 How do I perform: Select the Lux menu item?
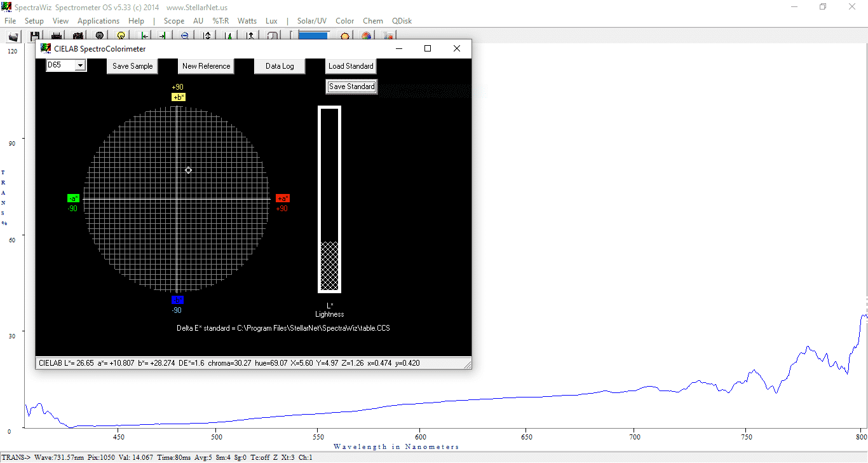tap(271, 21)
